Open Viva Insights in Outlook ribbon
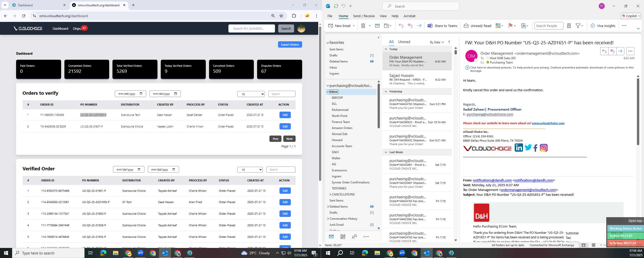The height and width of the screenshot is (258, 644). pyautogui.click(x=603, y=26)
